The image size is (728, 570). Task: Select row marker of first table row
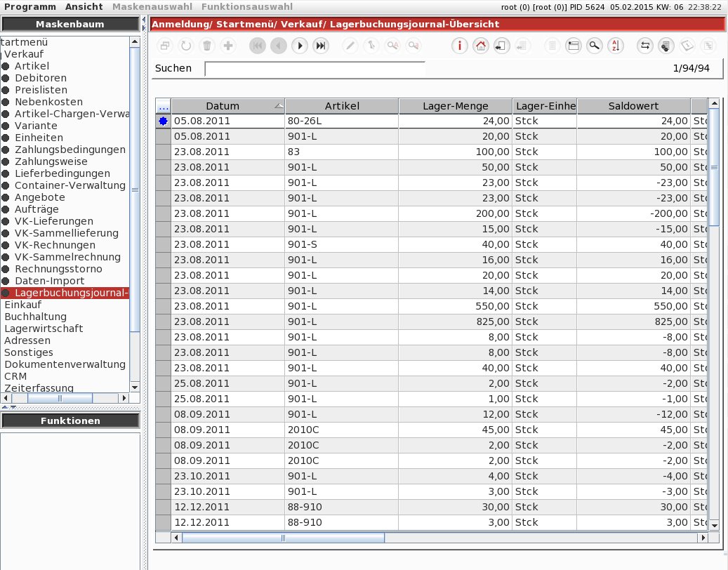163,121
